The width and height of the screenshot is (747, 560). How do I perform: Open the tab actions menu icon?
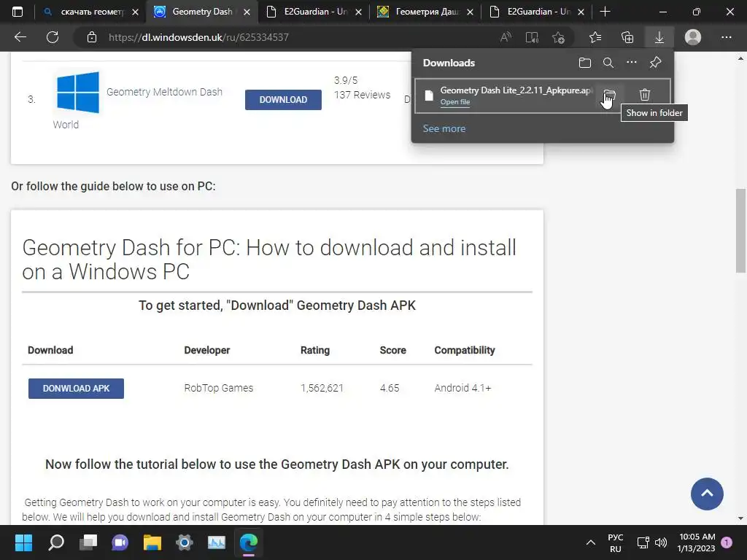(18, 12)
